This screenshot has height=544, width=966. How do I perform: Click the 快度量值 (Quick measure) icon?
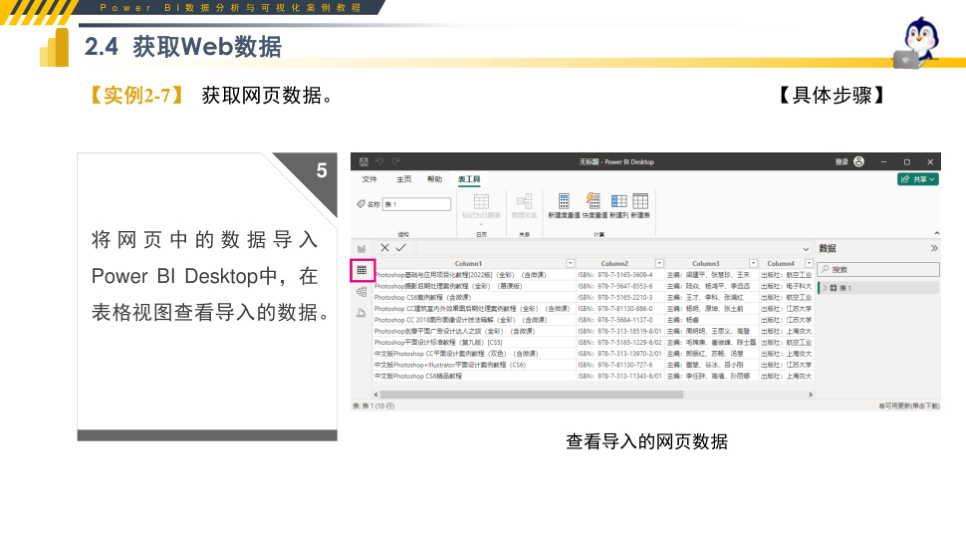coord(593,201)
